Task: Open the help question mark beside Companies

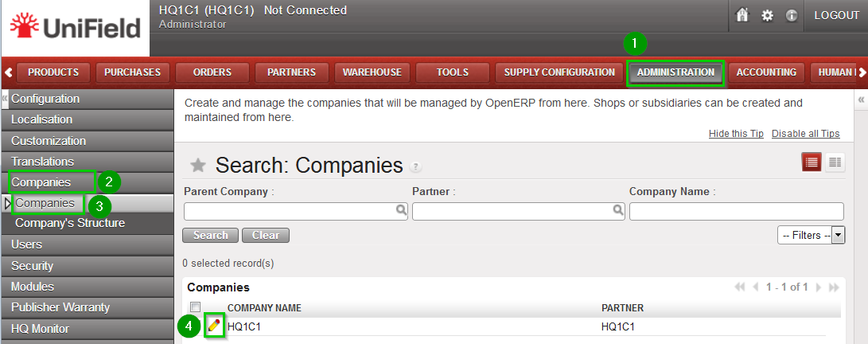Action: pos(415,166)
